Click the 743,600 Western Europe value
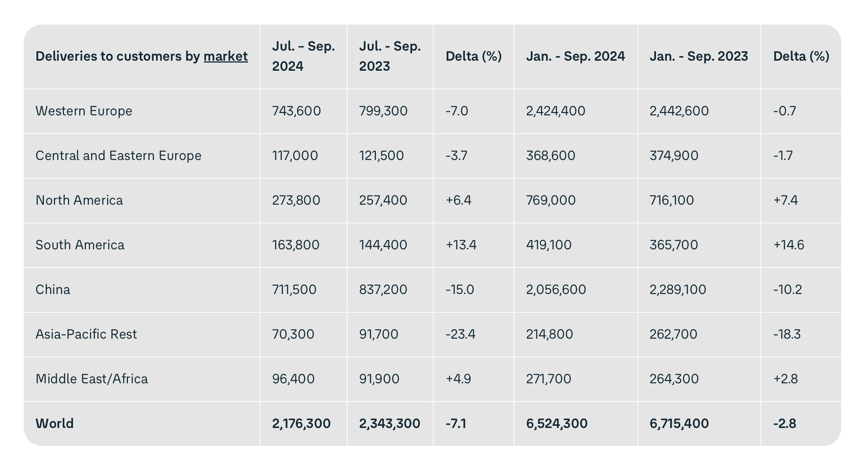Viewport: 868px width, 457px height. [x=296, y=111]
